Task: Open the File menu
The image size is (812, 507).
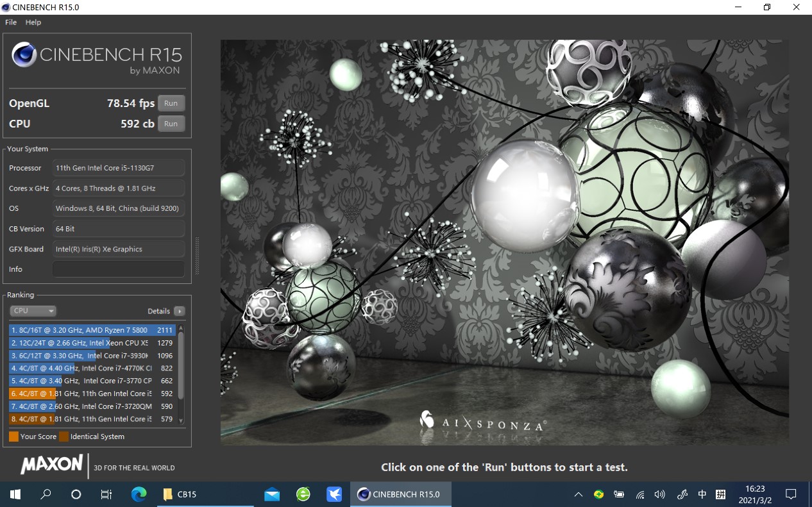Action: coord(11,22)
